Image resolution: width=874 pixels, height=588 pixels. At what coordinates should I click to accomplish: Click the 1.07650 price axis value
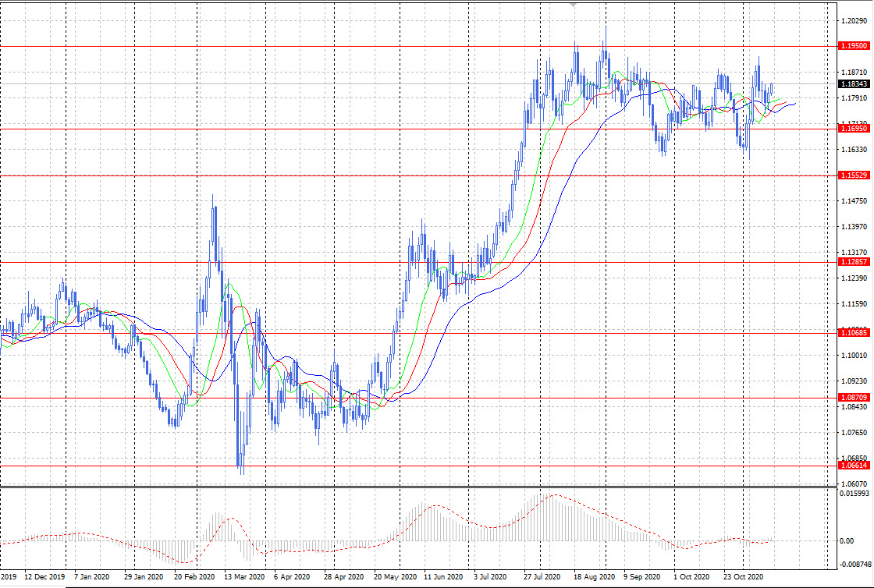click(855, 433)
